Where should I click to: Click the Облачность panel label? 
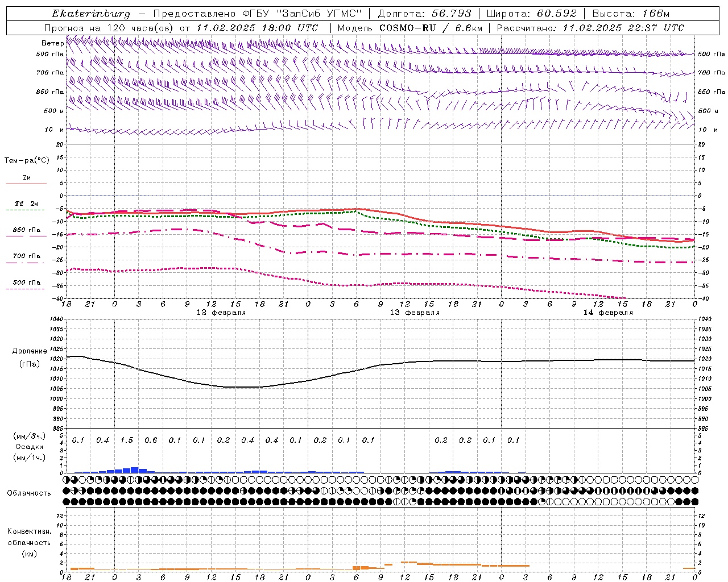pyautogui.click(x=29, y=493)
